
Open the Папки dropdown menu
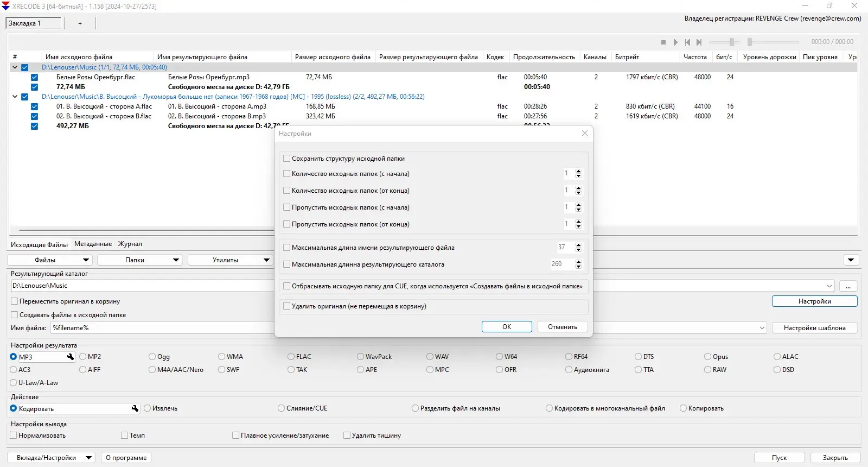(139, 260)
